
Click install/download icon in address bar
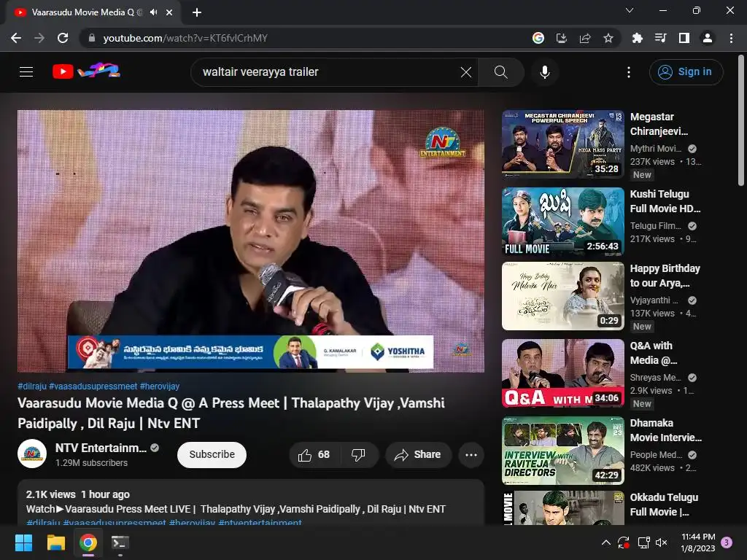[562, 38]
